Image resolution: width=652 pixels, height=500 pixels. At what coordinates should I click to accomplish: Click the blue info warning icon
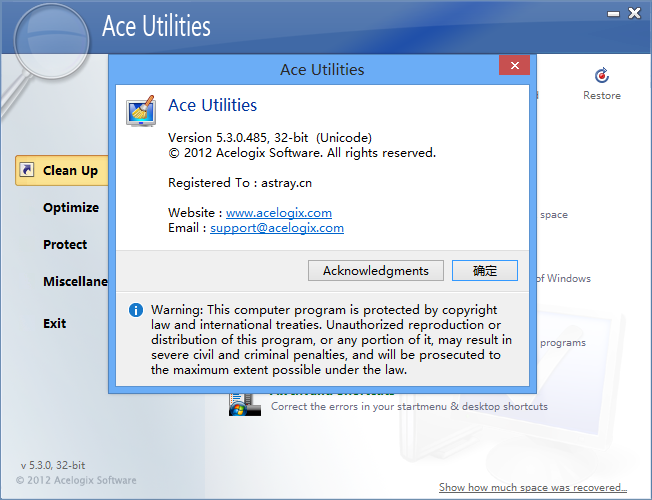(136, 310)
